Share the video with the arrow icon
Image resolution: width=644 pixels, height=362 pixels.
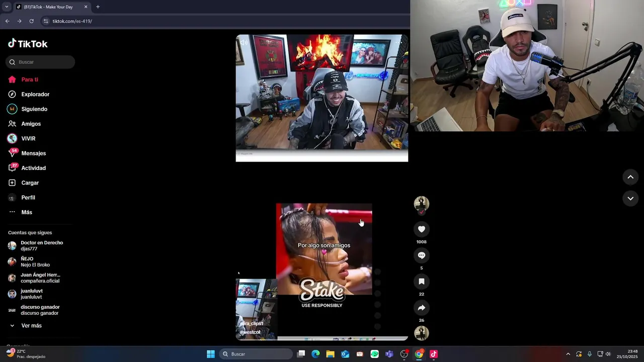click(422, 308)
